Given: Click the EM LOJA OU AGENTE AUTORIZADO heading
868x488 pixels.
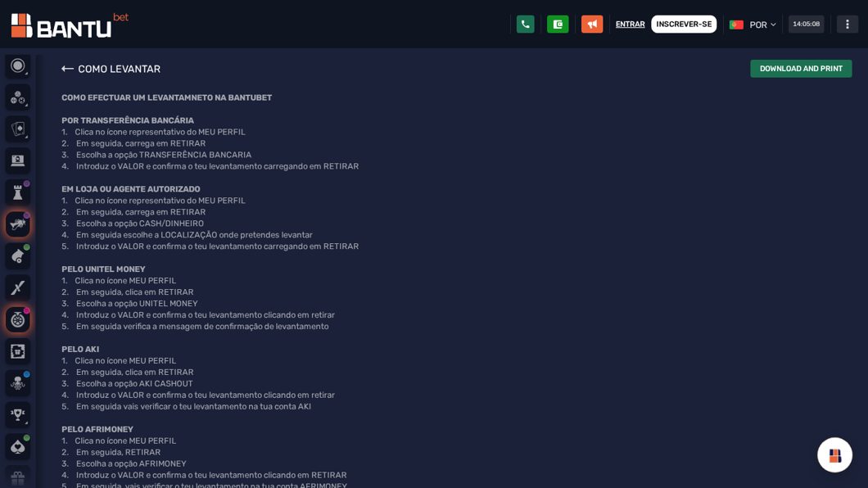Looking at the screenshot, I should tap(131, 188).
